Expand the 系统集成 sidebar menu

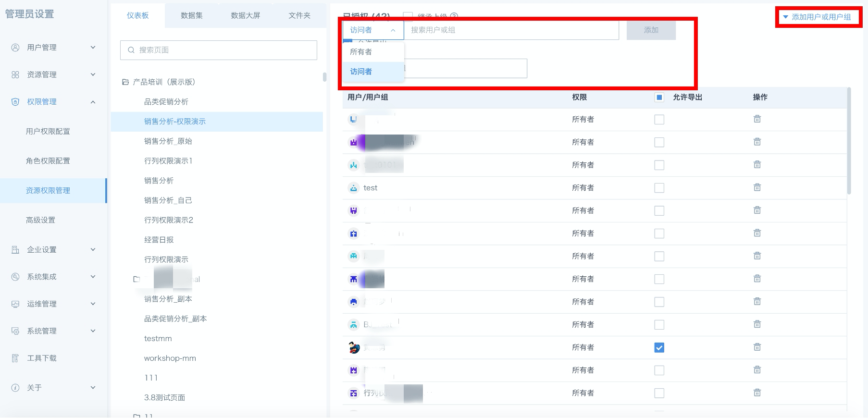(93, 277)
